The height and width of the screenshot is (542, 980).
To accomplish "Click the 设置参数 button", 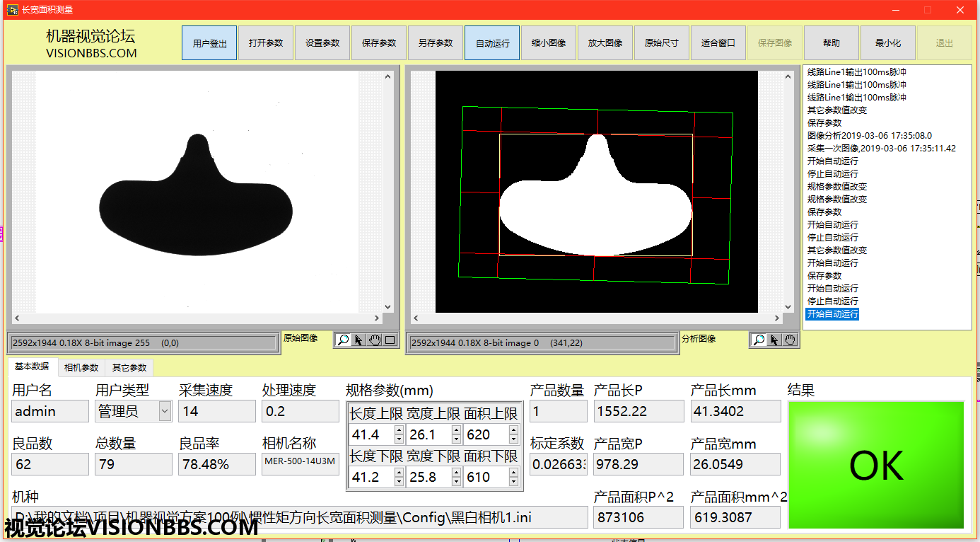I will tap(322, 43).
